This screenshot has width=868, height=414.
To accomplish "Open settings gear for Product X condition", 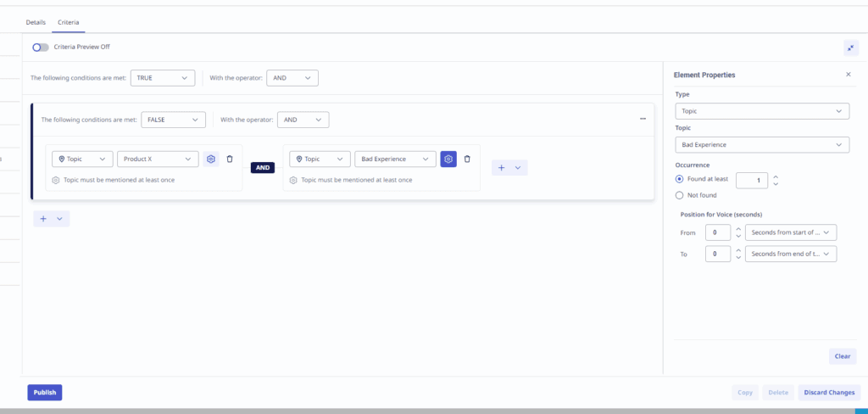I will (211, 159).
